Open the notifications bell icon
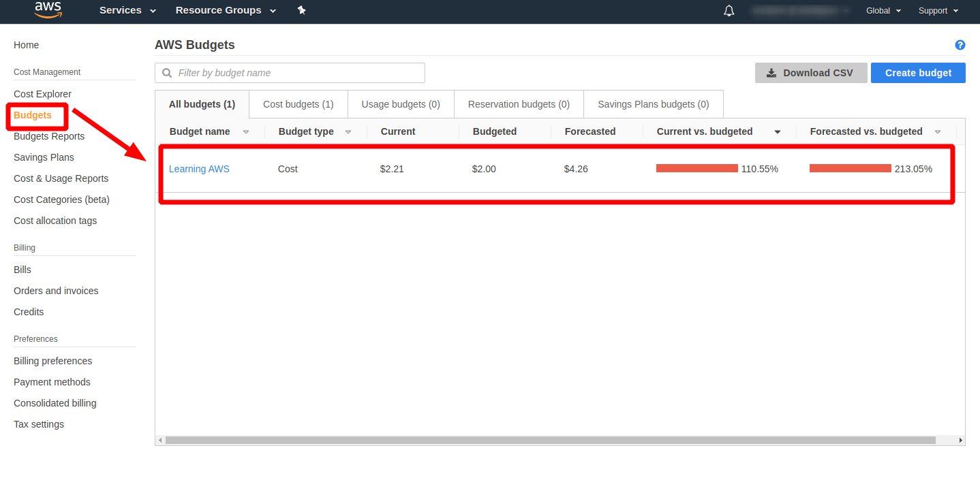The height and width of the screenshot is (478, 980). coord(729,11)
